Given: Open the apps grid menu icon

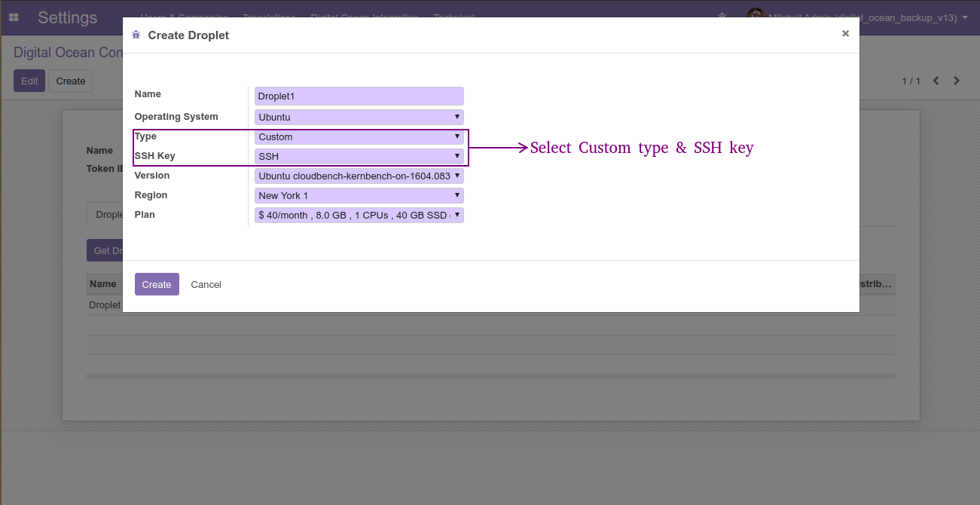Looking at the screenshot, I should click(14, 17).
